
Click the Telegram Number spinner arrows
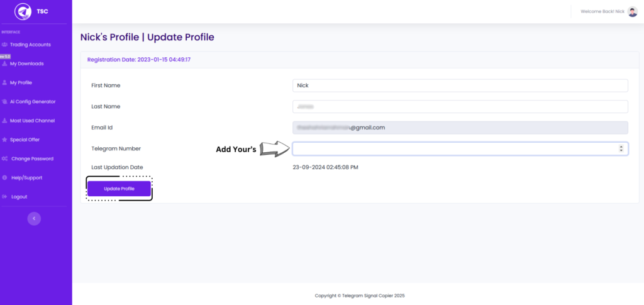pyautogui.click(x=621, y=148)
